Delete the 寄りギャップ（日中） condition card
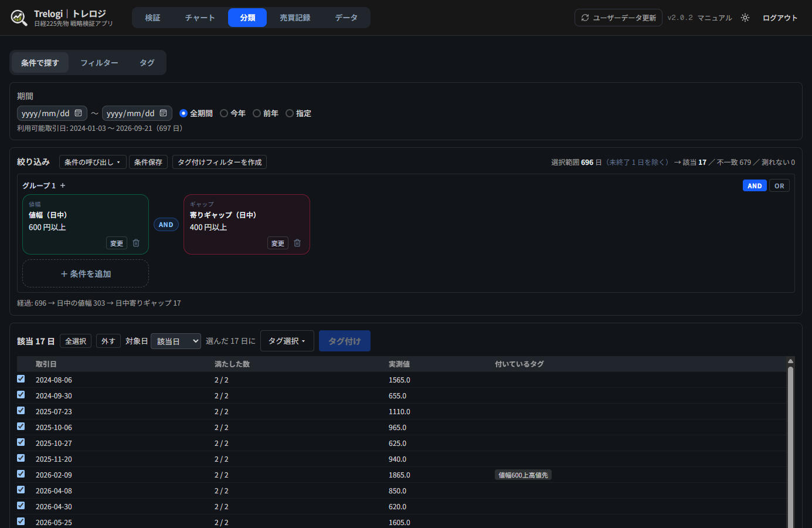The image size is (812, 528). coord(297,243)
